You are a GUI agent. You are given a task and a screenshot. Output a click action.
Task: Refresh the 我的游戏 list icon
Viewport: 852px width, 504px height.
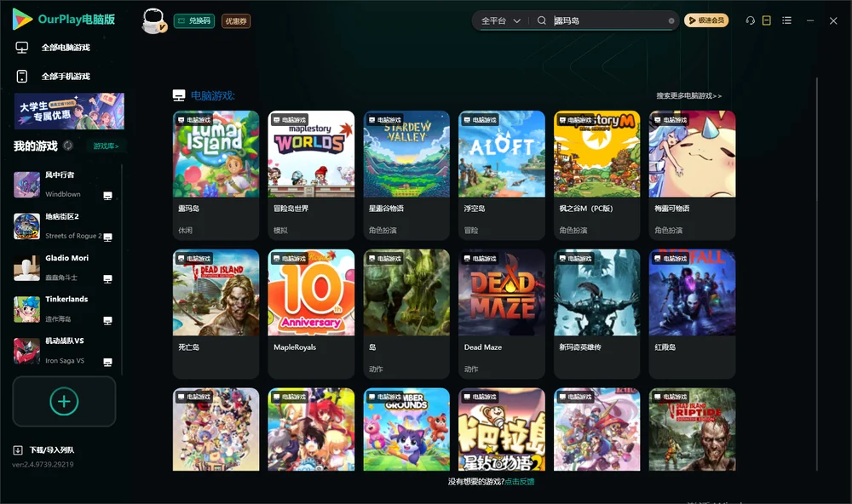68,146
